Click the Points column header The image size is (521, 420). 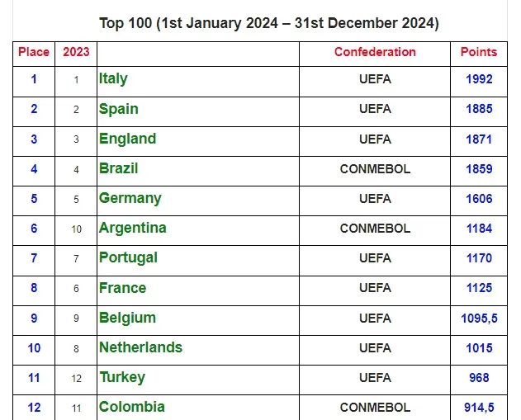coord(479,52)
